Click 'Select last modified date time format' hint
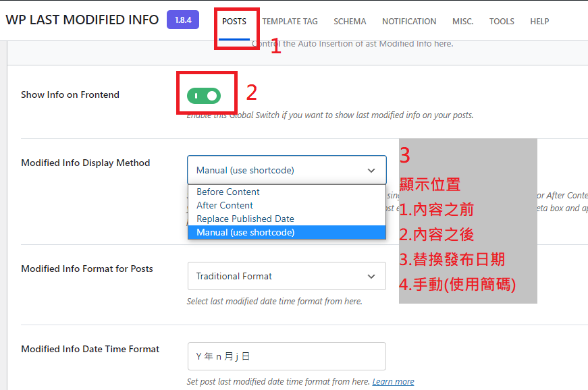588x390 pixels. [x=275, y=301]
